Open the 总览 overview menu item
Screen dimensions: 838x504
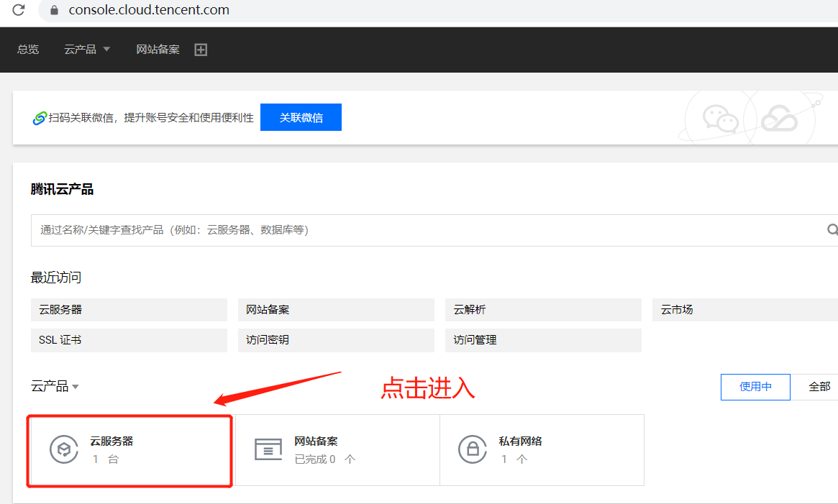pos(28,50)
